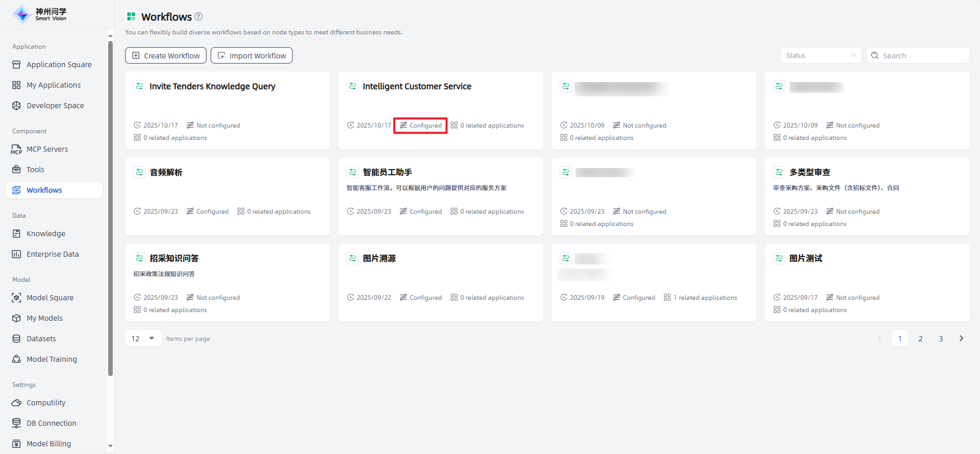Open the Status filter dropdown

coord(820,55)
